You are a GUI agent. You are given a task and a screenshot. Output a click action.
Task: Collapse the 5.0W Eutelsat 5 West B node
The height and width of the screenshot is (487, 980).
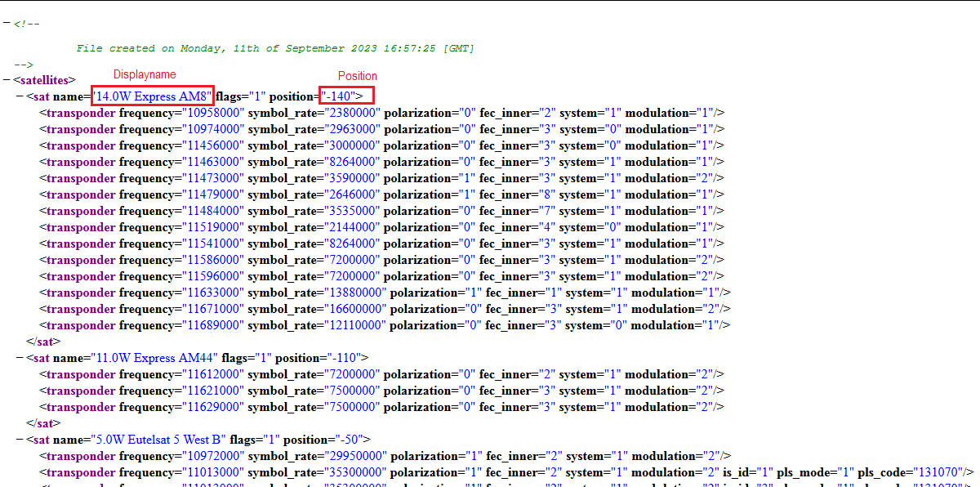pos(20,440)
